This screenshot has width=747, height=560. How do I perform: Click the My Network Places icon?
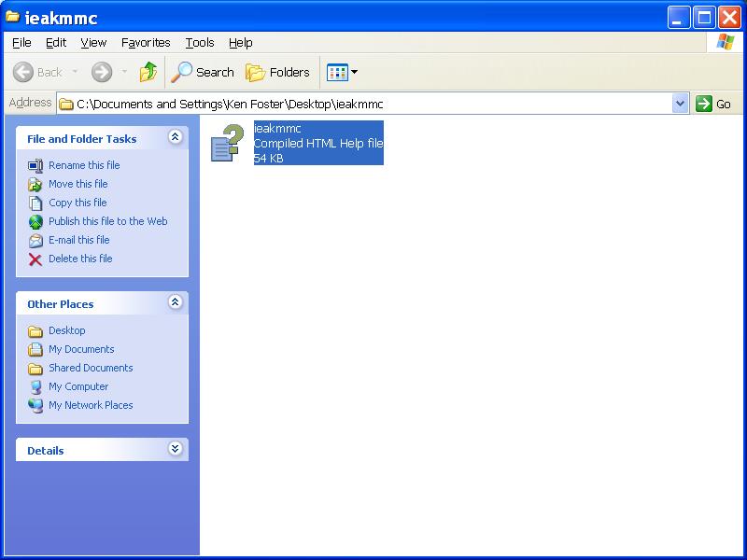click(x=35, y=406)
